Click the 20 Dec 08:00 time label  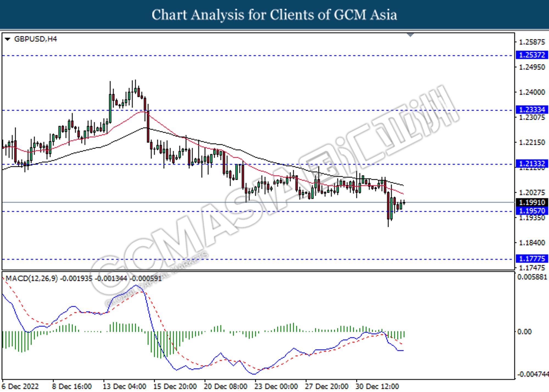pos(226,387)
